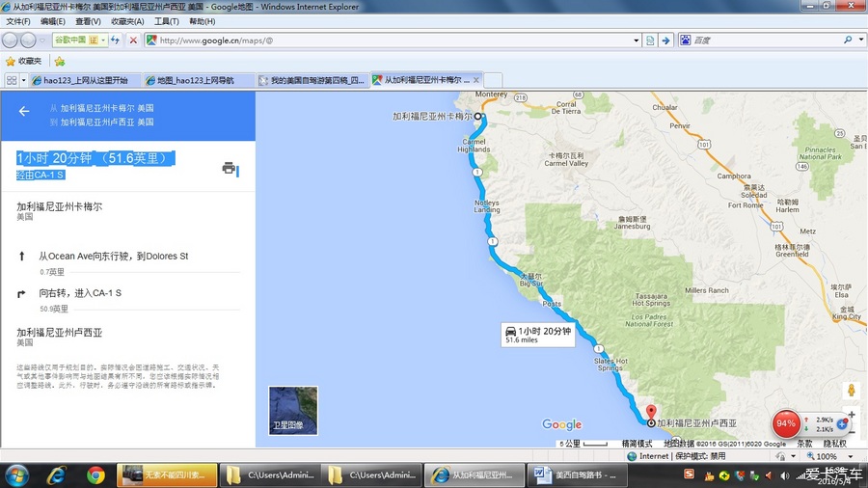The width and height of the screenshot is (868, 488).
Task: Click the 条款 terms link
Action: (804, 444)
